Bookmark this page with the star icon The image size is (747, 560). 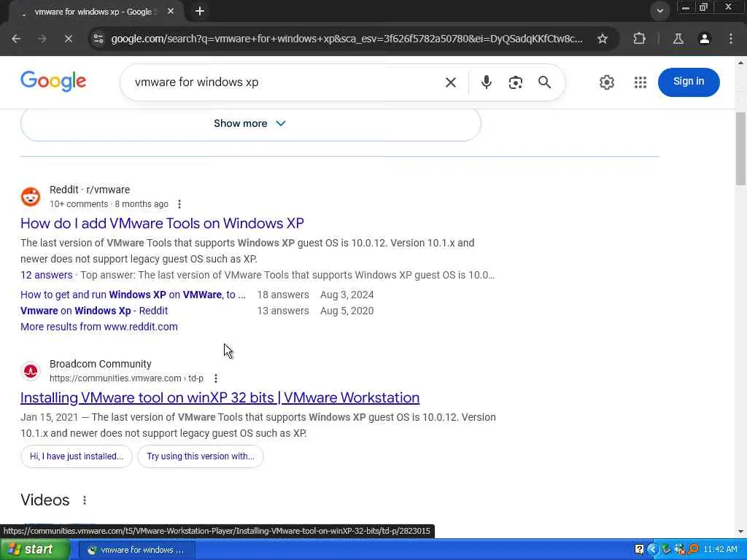pyautogui.click(x=603, y=39)
